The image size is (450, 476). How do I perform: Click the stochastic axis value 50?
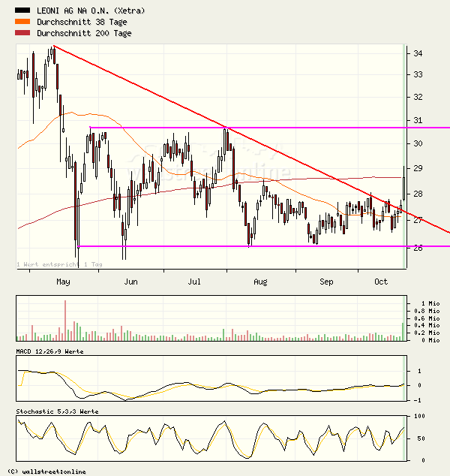click(x=421, y=438)
